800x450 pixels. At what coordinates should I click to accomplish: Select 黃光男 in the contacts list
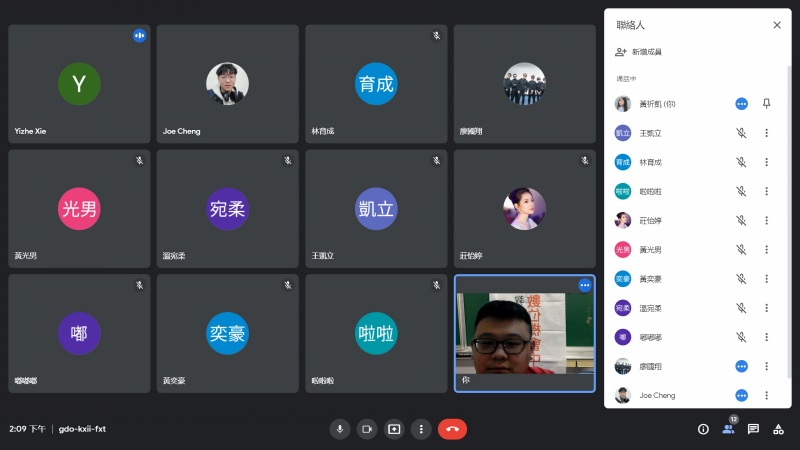(650, 250)
